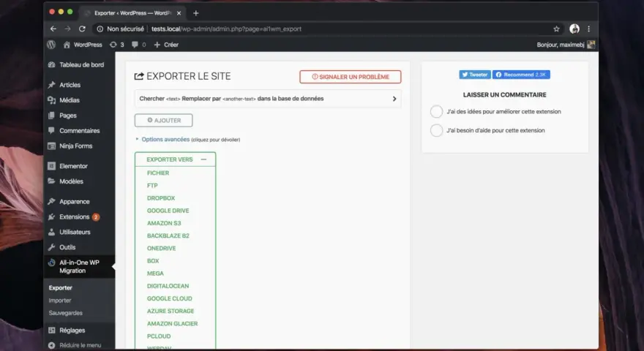The height and width of the screenshot is (351, 644).
Task: Click the Facebook Recommend button
Action: [521, 75]
